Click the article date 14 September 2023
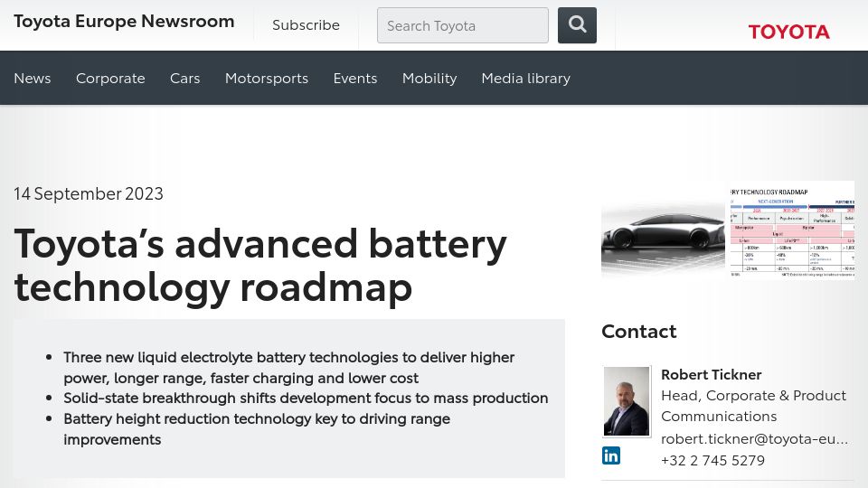This screenshot has width=868, height=488. click(89, 193)
